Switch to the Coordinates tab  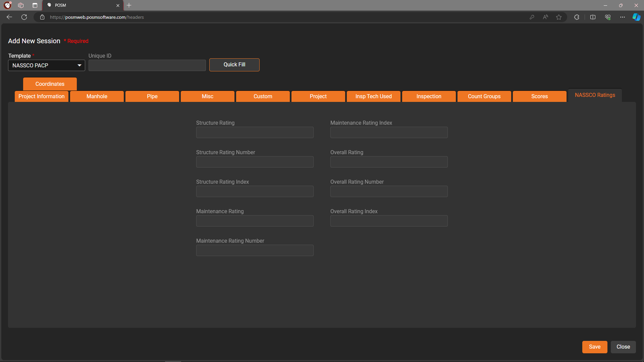[50, 84]
